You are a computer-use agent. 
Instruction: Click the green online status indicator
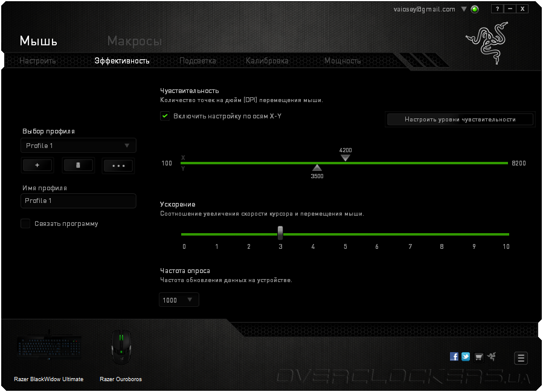pos(475,9)
